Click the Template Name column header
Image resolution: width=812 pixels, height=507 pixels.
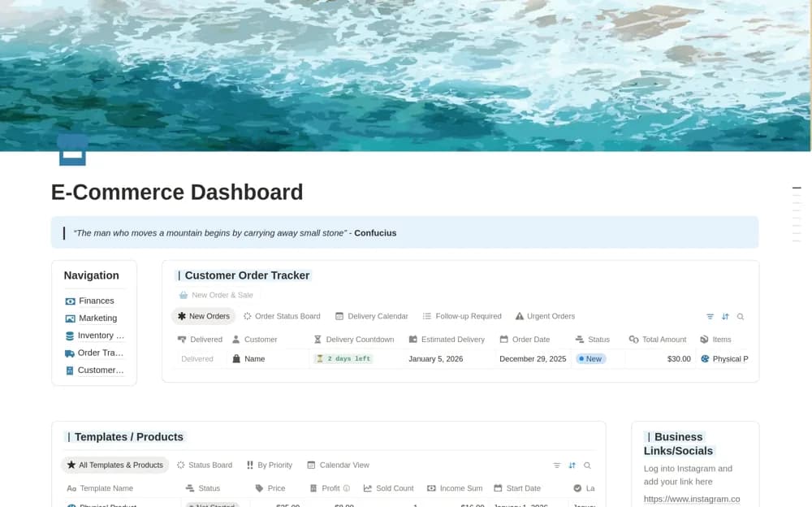tap(100, 488)
